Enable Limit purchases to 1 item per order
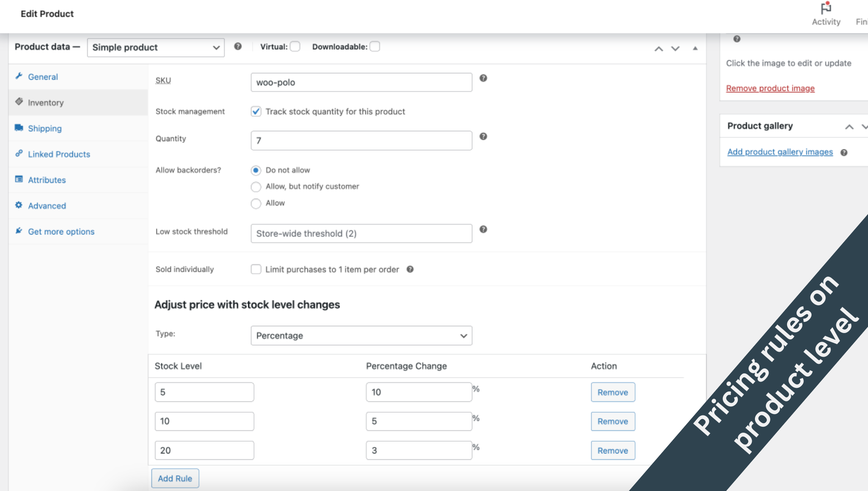Viewport: 868px width, 491px height. [x=256, y=269]
